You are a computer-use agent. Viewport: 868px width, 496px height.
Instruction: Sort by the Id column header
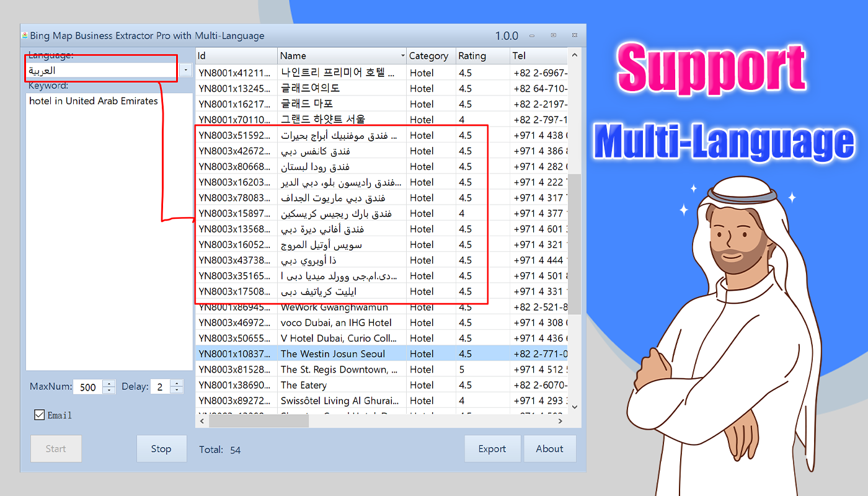pos(237,56)
